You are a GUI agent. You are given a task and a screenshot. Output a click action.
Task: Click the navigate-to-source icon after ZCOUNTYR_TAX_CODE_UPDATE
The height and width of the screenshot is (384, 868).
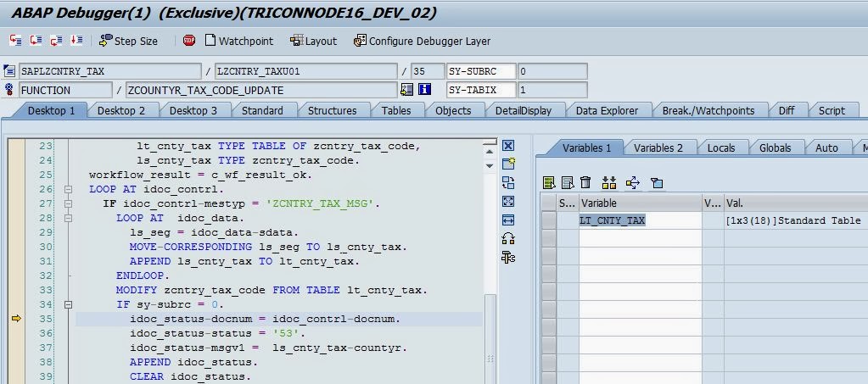407,90
